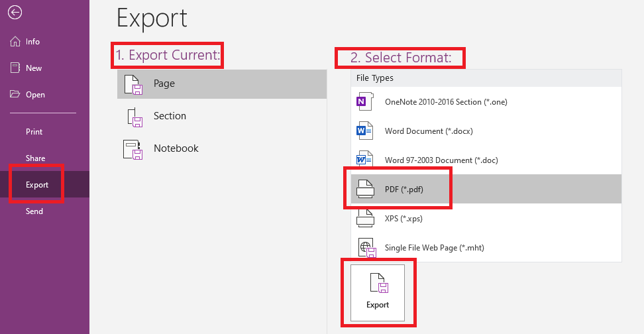Select Word 97-2003 Document (*.doc) format
The image size is (644, 334).
(486, 160)
